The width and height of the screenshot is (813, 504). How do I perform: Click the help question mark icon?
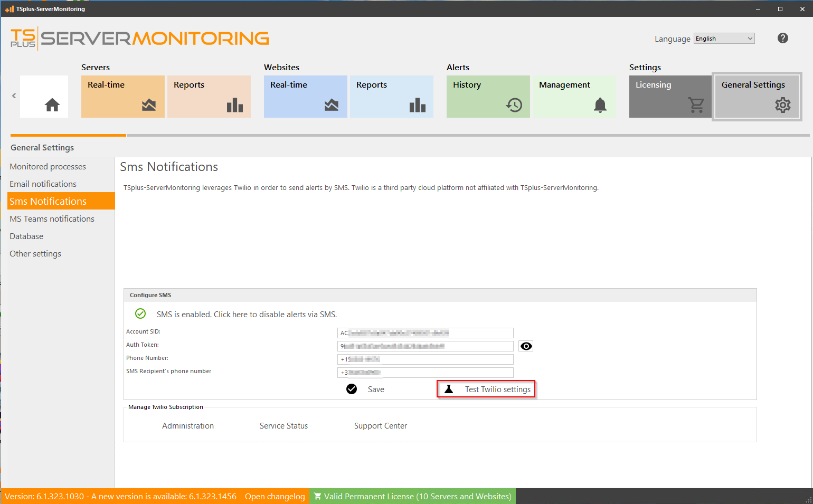click(x=782, y=38)
